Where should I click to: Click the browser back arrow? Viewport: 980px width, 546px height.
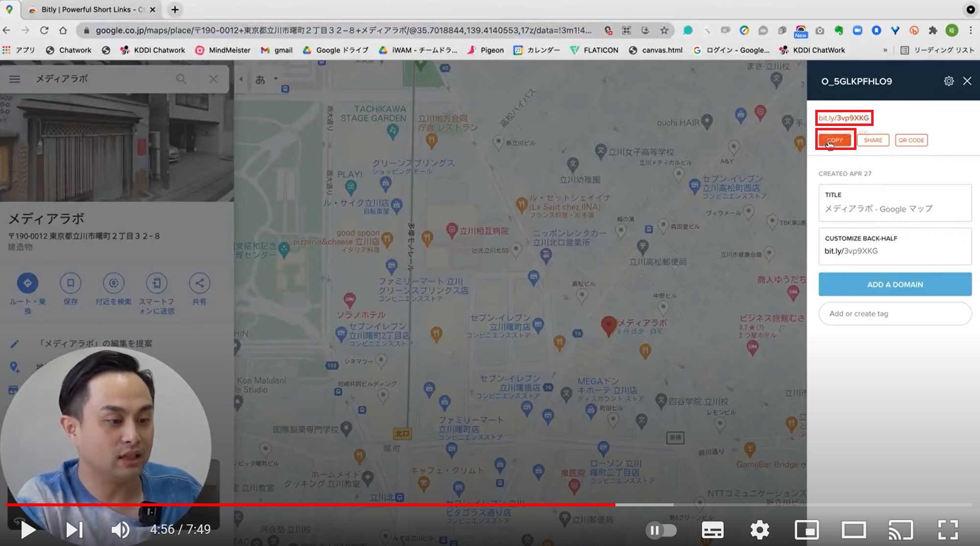7,30
